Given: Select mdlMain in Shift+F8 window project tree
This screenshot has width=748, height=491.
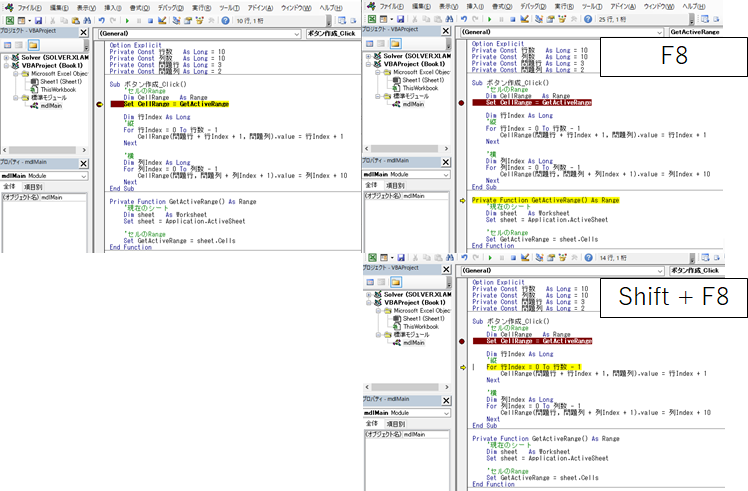Looking at the screenshot, I should [x=414, y=343].
